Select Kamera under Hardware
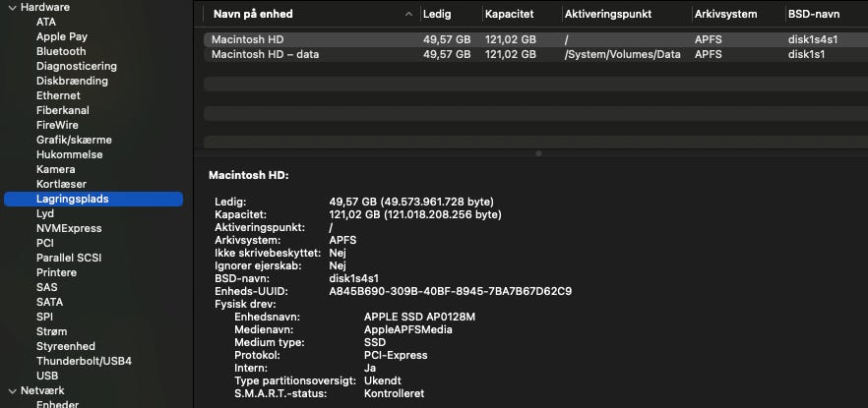The width and height of the screenshot is (868, 408). click(x=55, y=169)
